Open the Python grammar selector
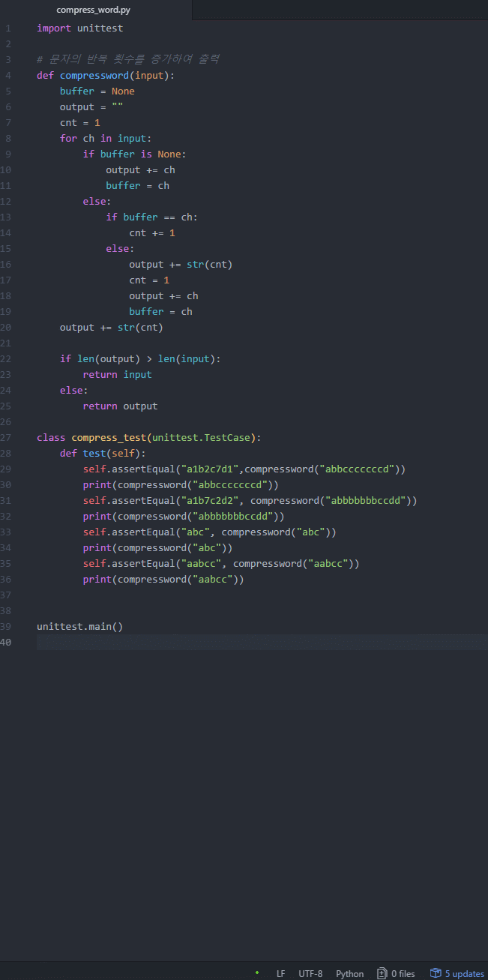Image resolution: width=488 pixels, height=980 pixels. [349, 973]
